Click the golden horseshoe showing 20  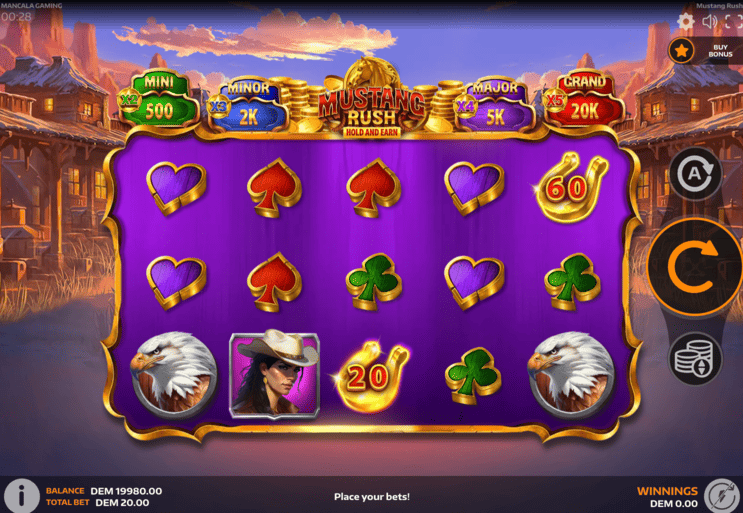pos(371,376)
